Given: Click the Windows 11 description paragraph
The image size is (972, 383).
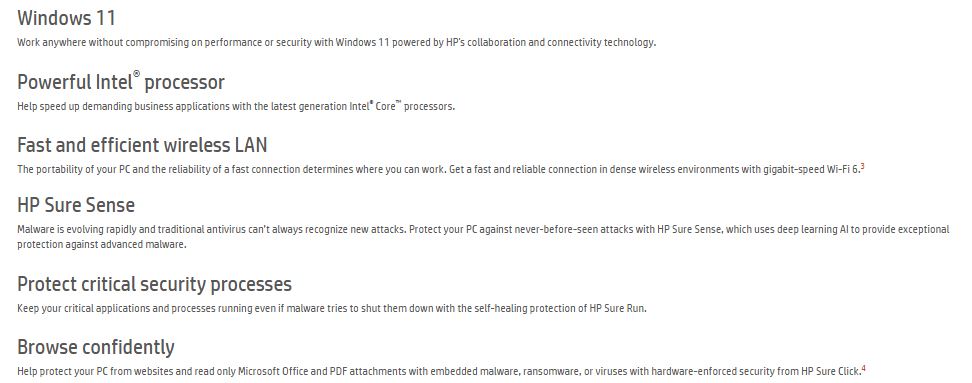Looking at the screenshot, I should pos(337,43).
